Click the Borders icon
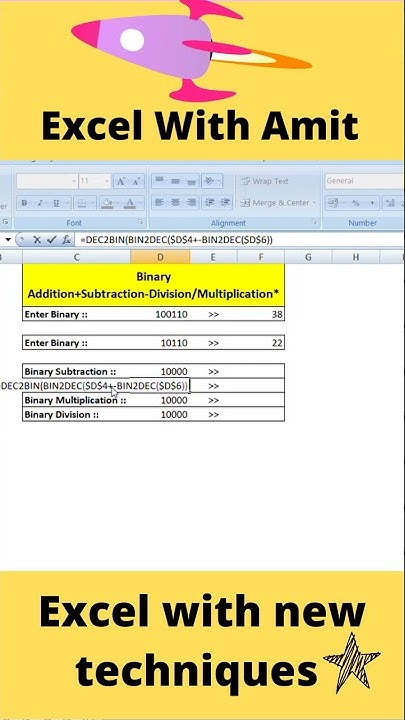The height and width of the screenshot is (720, 405). tap(81, 203)
